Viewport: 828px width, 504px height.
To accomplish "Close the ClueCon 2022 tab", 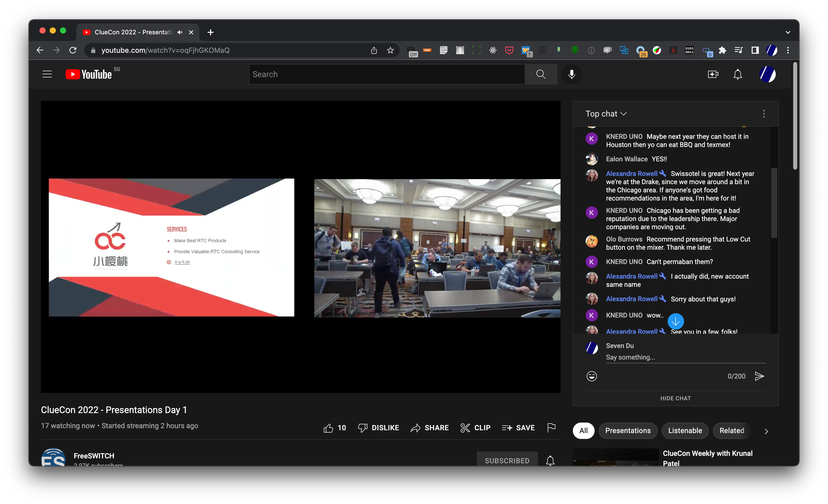I will coord(191,32).
